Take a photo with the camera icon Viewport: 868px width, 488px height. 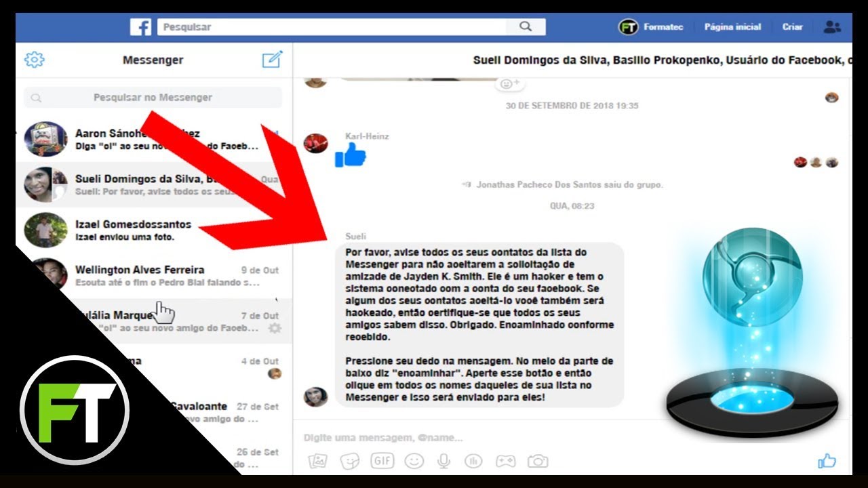pyautogui.click(x=538, y=461)
